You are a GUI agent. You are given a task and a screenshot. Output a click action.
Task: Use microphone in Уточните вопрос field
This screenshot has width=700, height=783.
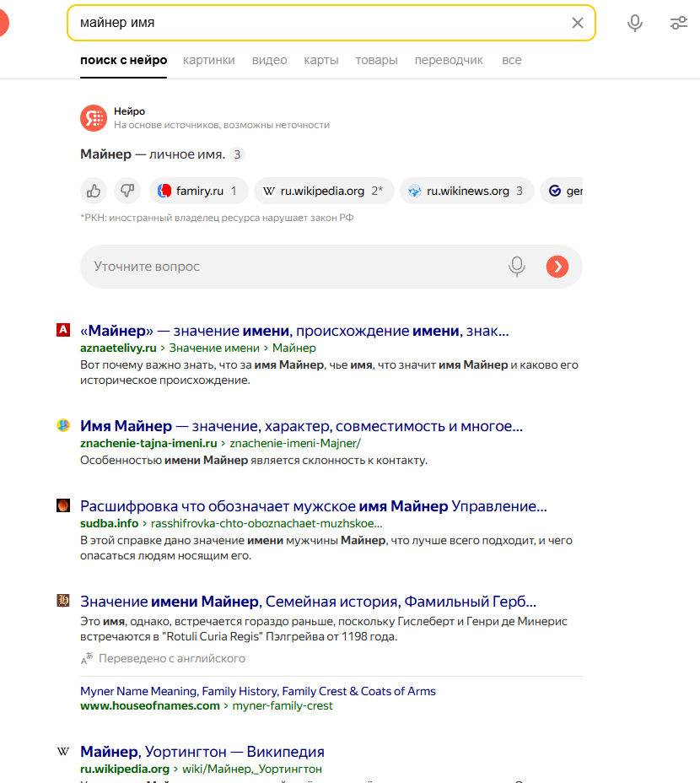[517, 267]
